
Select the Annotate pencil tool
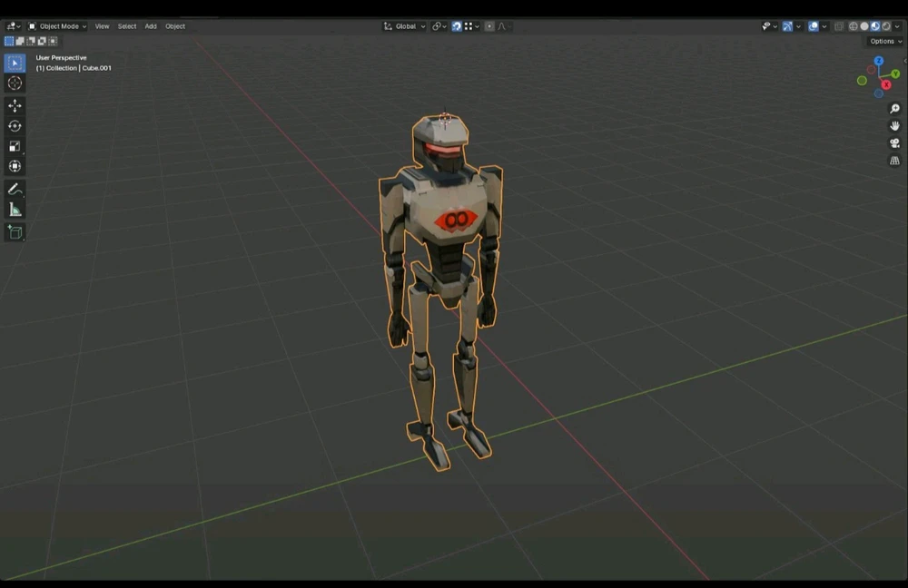click(x=15, y=190)
